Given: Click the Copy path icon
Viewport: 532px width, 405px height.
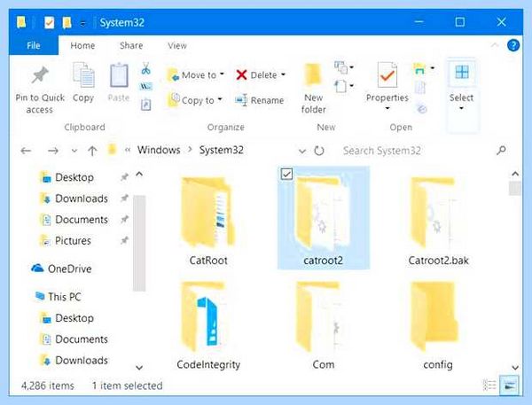Looking at the screenshot, I should (146, 87).
